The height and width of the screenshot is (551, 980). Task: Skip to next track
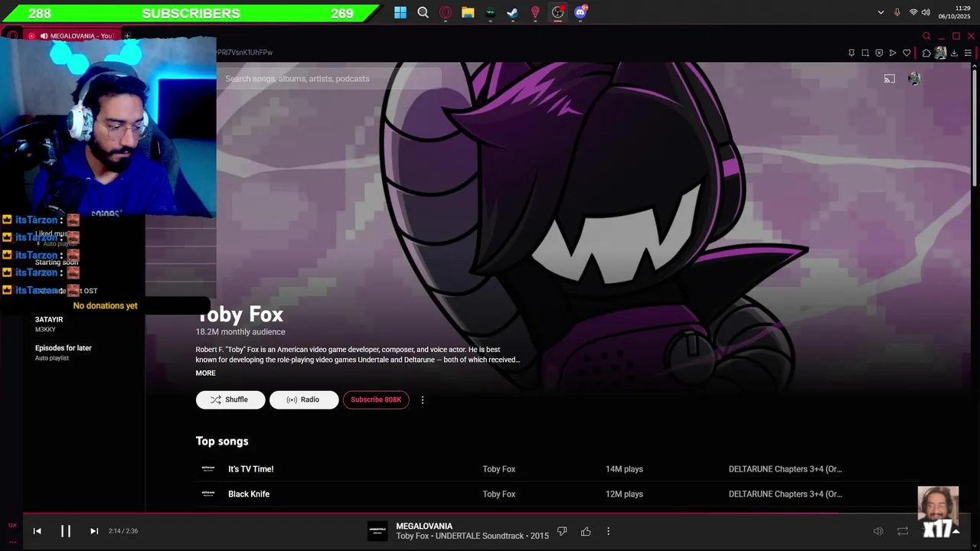(94, 531)
